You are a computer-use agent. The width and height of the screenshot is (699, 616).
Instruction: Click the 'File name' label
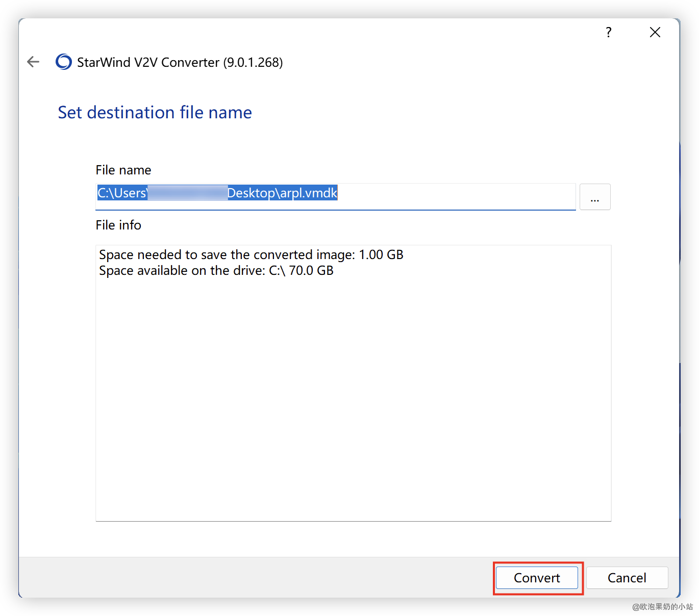click(x=123, y=170)
